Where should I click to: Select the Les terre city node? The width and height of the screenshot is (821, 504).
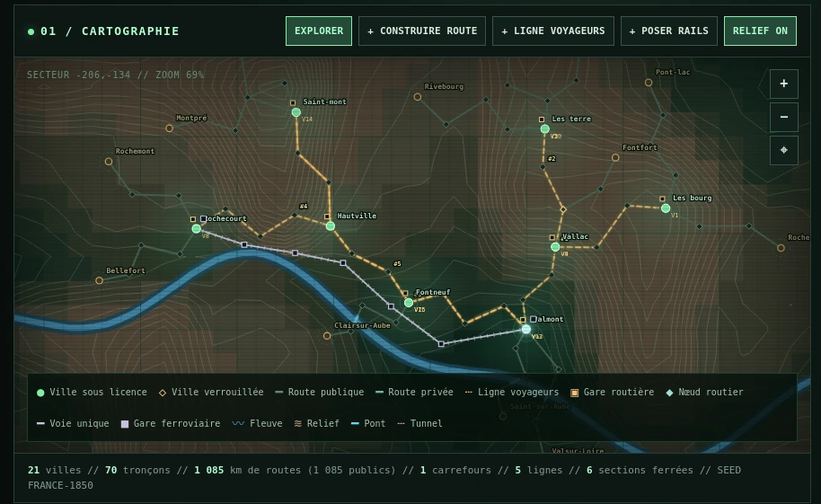(544, 128)
